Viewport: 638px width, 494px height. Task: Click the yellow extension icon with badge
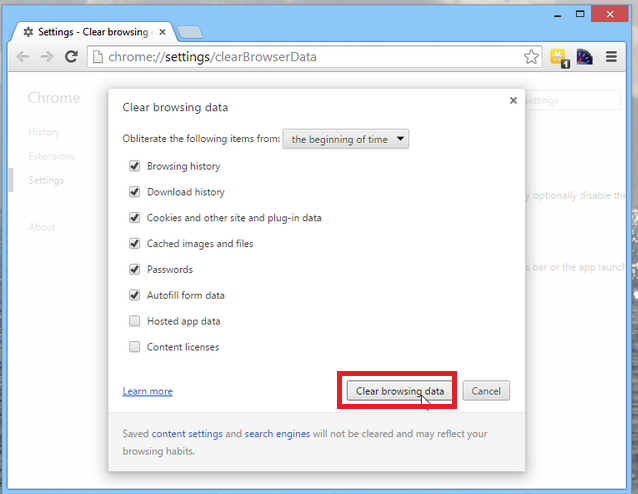tap(559, 57)
